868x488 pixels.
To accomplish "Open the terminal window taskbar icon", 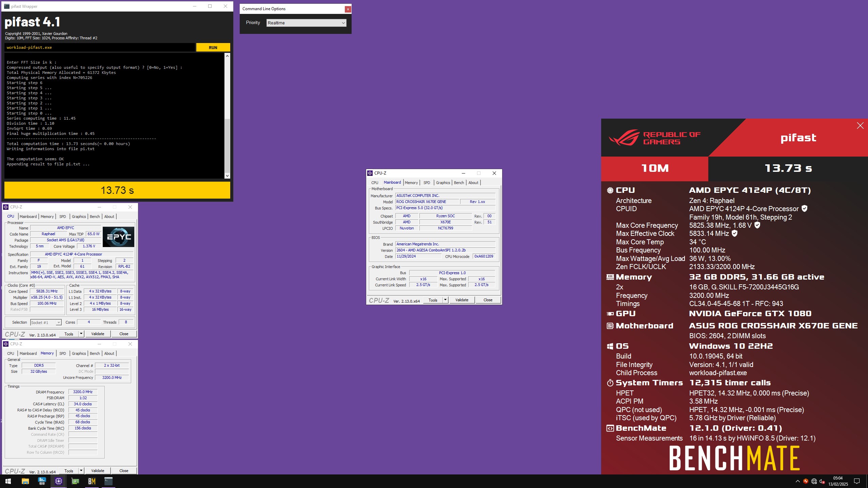I will (108, 481).
